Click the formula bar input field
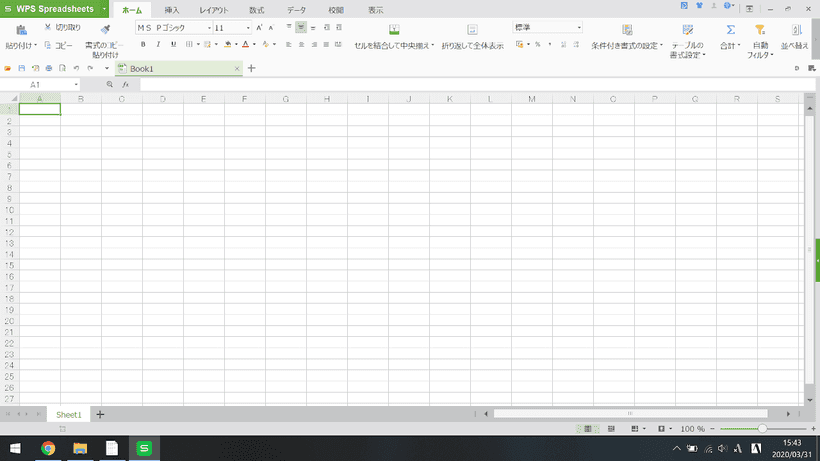 click(x=477, y=85)
